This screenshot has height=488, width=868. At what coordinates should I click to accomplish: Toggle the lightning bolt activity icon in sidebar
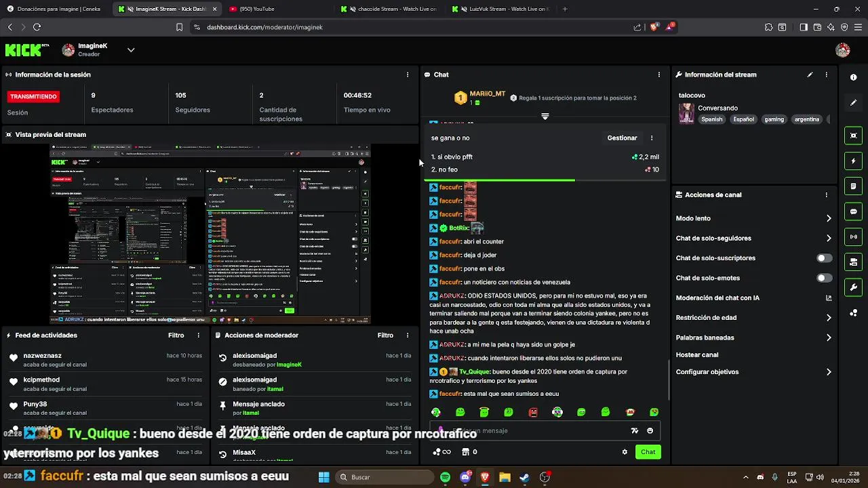click(854, 161)
